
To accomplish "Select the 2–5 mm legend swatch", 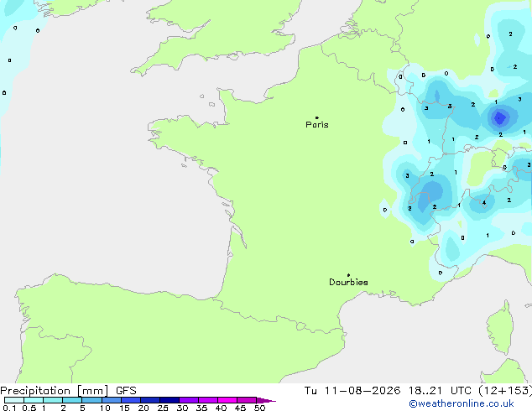I will pyautogui.click(x=72, y=400).
